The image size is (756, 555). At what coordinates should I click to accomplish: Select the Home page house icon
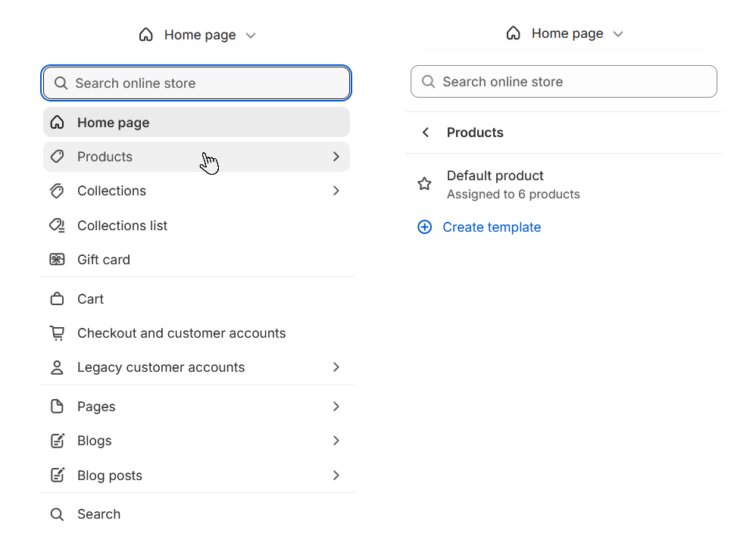tap(57, 122)
